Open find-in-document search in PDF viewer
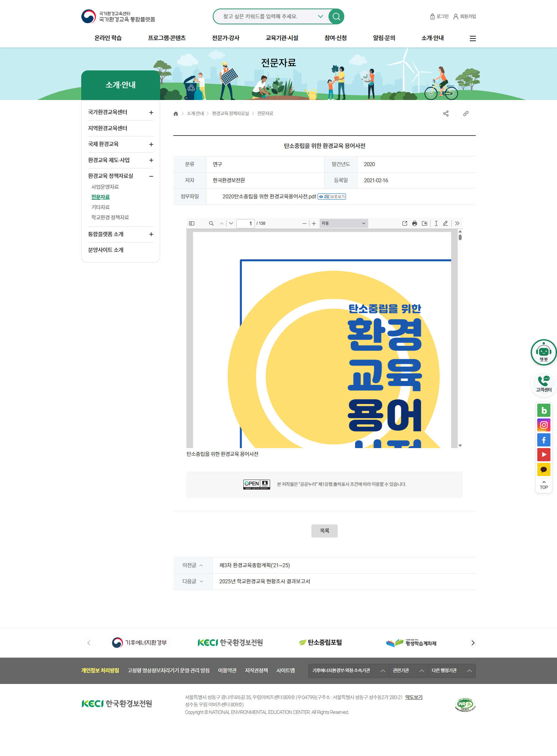 (211, 223)
